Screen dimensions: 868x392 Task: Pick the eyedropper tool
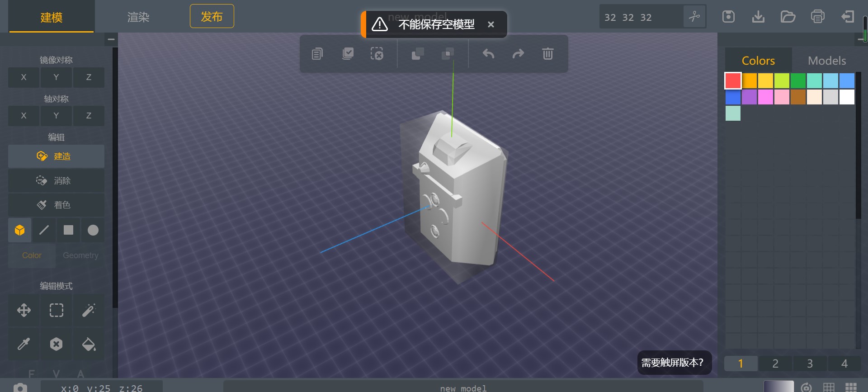pyautogui.click(x=24, y=344)
